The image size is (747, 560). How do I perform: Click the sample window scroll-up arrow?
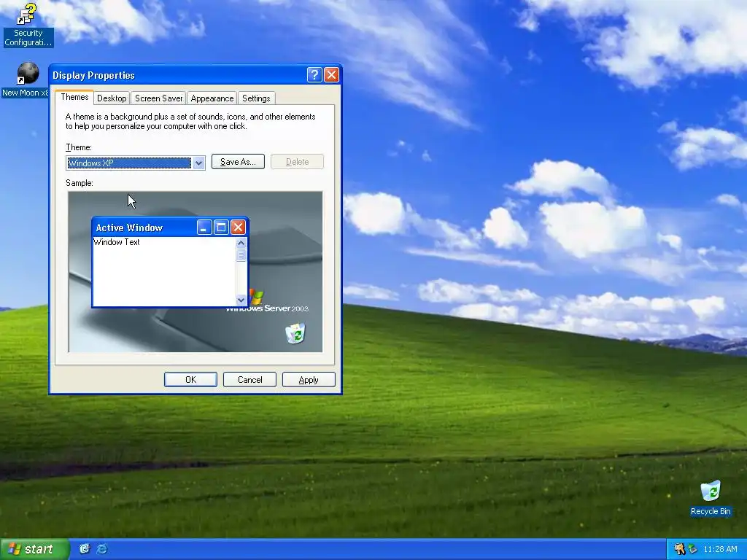coord(241,243)
